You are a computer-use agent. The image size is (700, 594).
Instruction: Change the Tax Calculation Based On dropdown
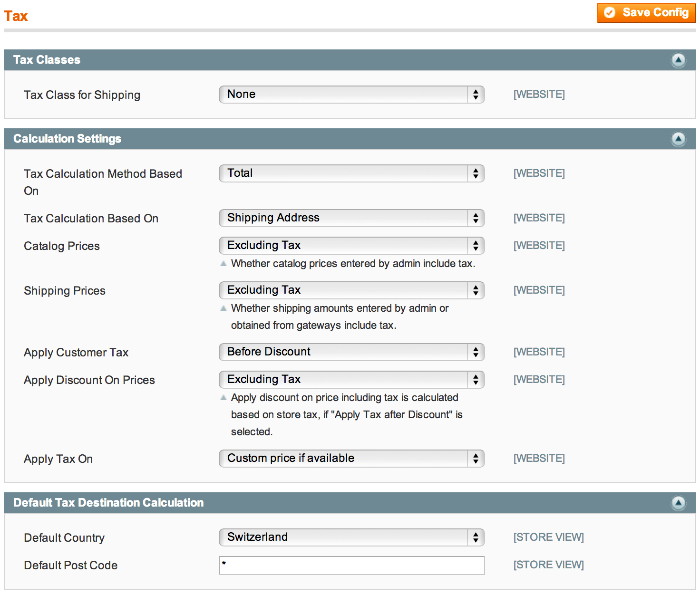[x=351, y=218]
